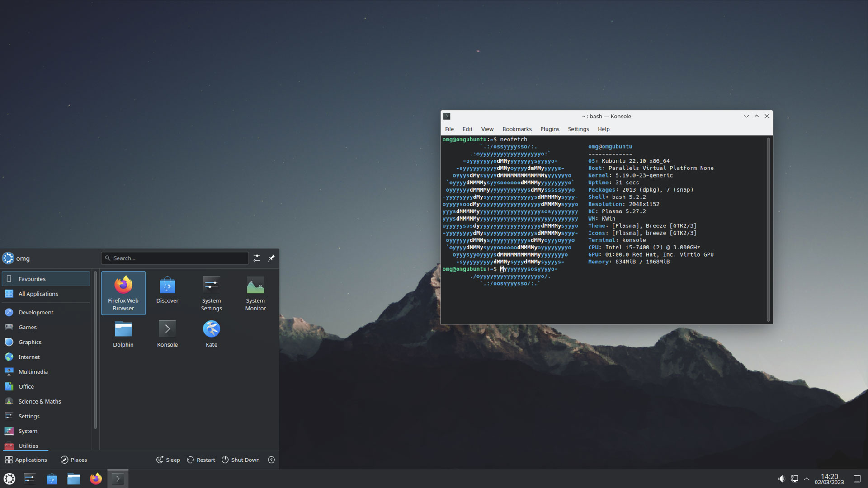
Task: Click the 'OS: Kubuntu 22.10 x86_64' line
Action: pyautogui.click(x=629, y=161)
